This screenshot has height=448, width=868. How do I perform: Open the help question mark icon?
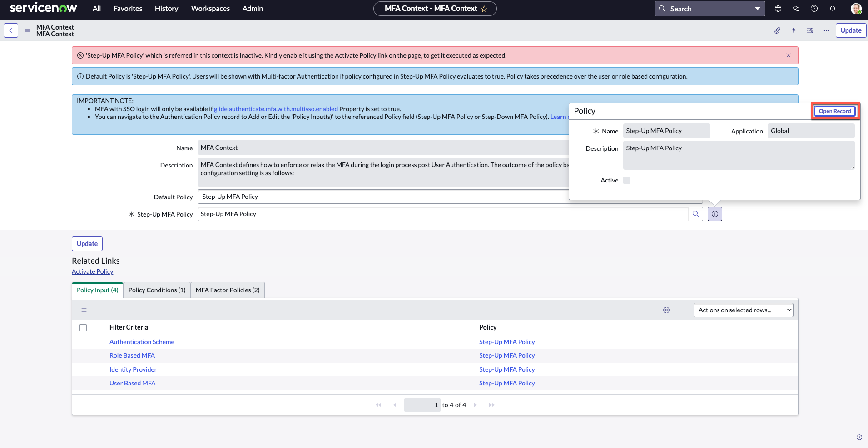814,9
